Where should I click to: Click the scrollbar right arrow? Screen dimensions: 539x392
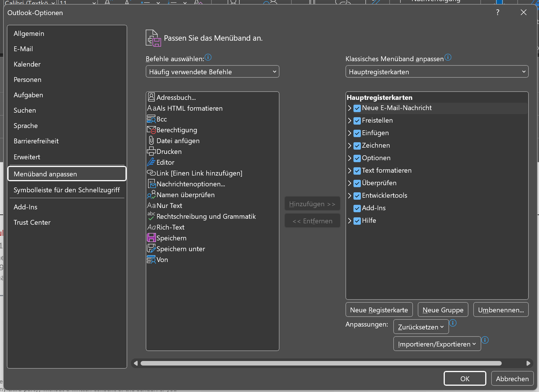point(528,363)
